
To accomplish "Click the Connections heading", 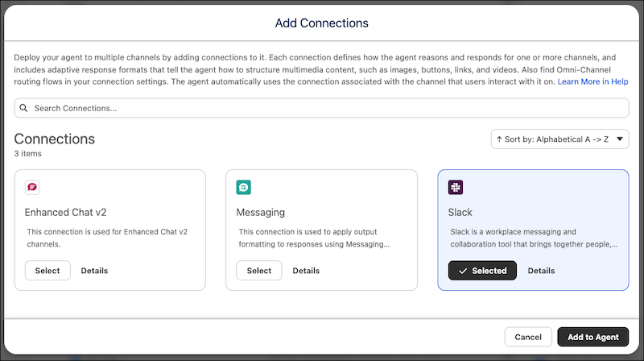I will (x=55, y=139).
